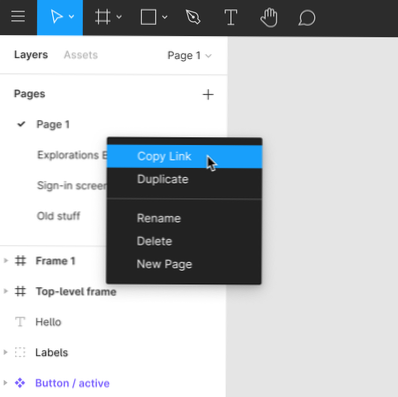398x397 pixels.
Task: Click the Hello text layer icon
Action: 20,322
